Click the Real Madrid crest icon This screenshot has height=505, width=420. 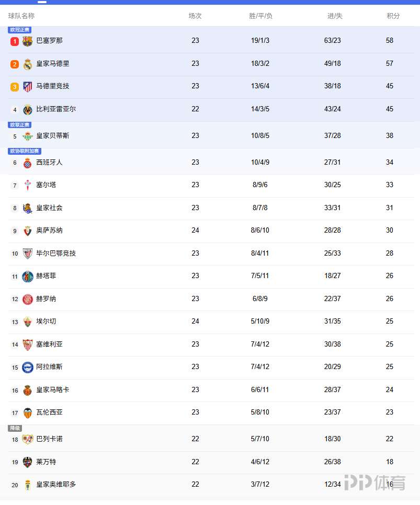(x=28, y=64)
